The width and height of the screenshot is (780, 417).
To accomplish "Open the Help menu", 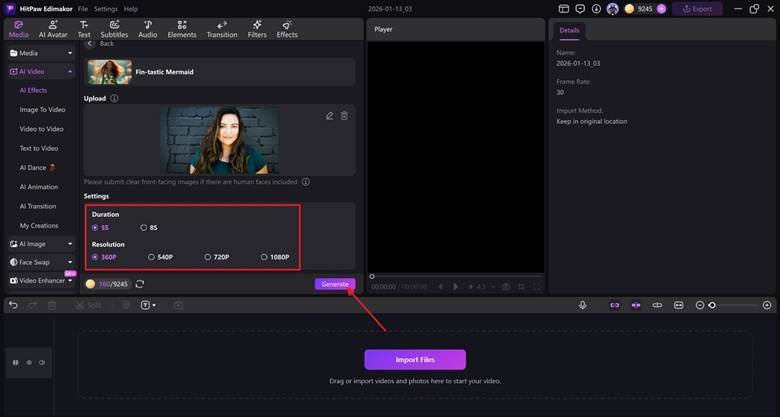I will click(x=131, y=9).
